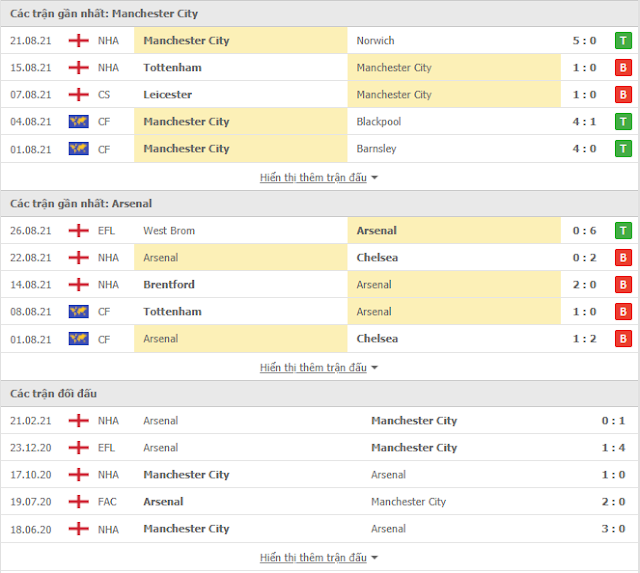This screenshot has height=573, width=640.
Task: Expand more head-to-head matches
Action: 318,557
